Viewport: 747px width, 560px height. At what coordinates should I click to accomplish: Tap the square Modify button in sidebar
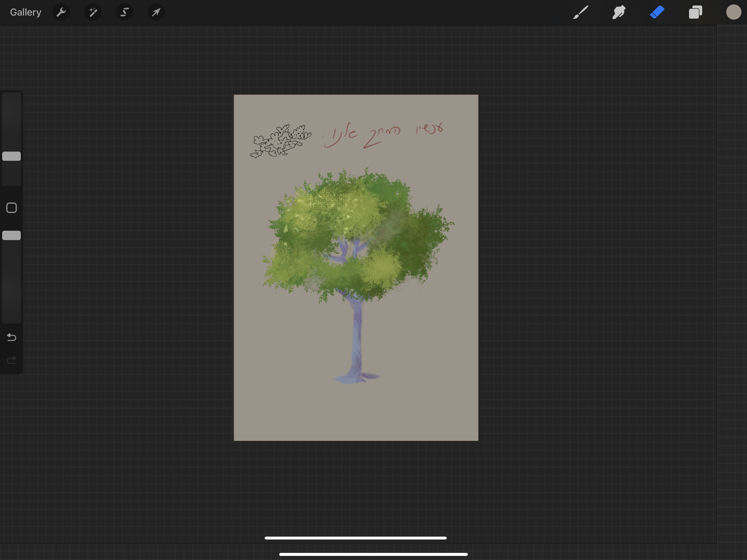[x=11, y=208]
